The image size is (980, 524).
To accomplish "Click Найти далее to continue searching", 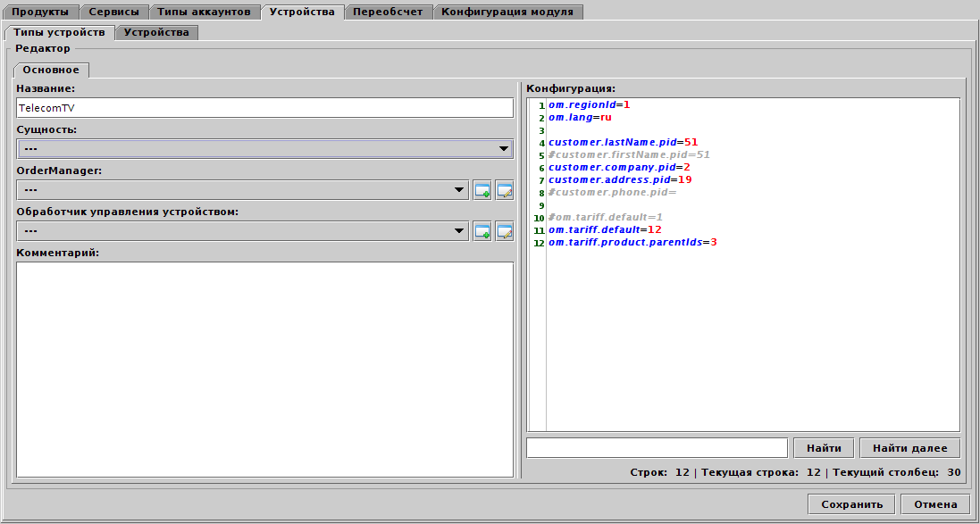I will 909,446.
